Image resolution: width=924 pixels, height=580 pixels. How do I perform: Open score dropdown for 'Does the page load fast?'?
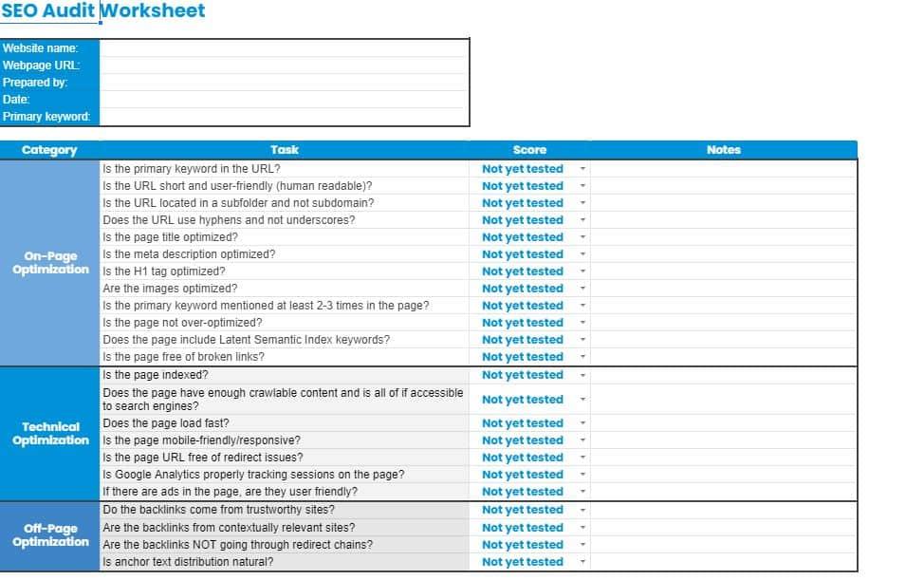tap(582, 423)
